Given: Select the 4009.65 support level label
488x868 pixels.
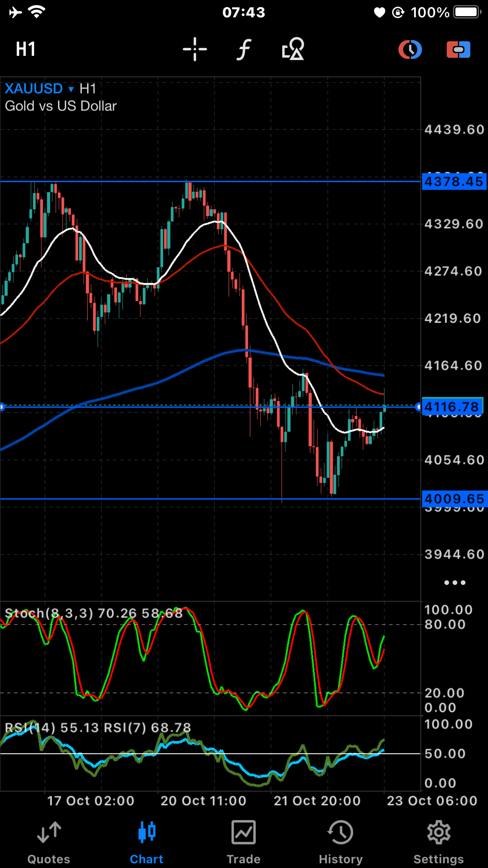Looking at the screenshot, I should pyautogui.click(x=455, y=499).
